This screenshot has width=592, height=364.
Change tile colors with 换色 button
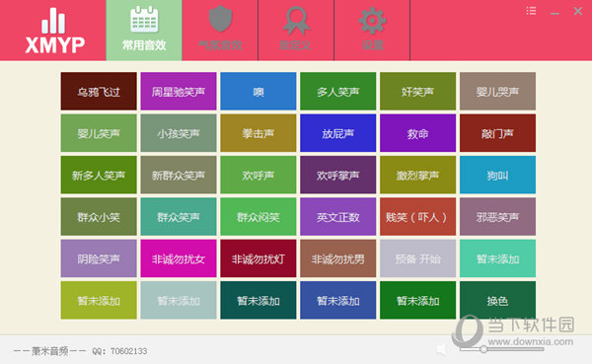pyautogui.click(x=497, y=300)
